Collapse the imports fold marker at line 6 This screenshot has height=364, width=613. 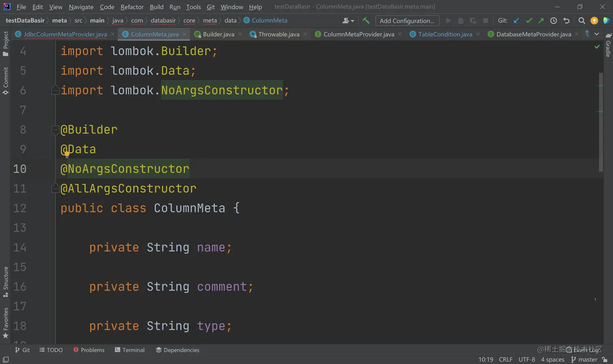(x=56, y=90)
